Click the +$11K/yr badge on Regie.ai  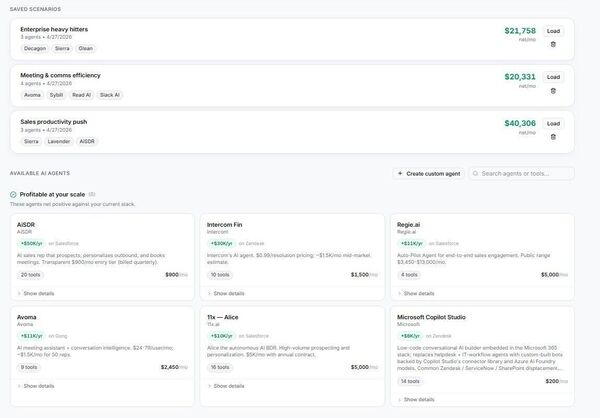pos(411,243)
